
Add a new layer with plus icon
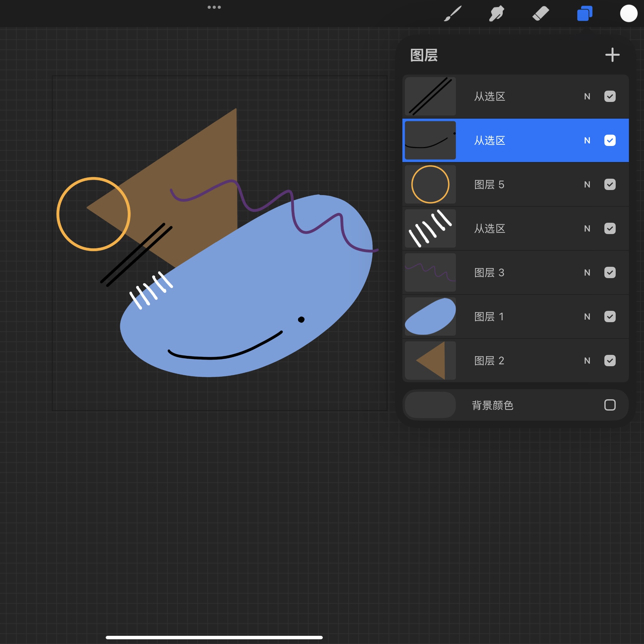tap(612, 55)
